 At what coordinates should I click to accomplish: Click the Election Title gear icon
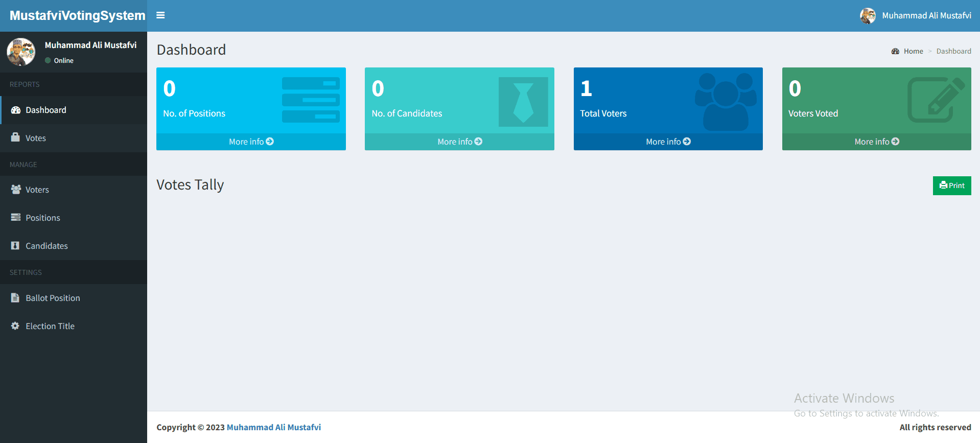[x=15, y=325]
